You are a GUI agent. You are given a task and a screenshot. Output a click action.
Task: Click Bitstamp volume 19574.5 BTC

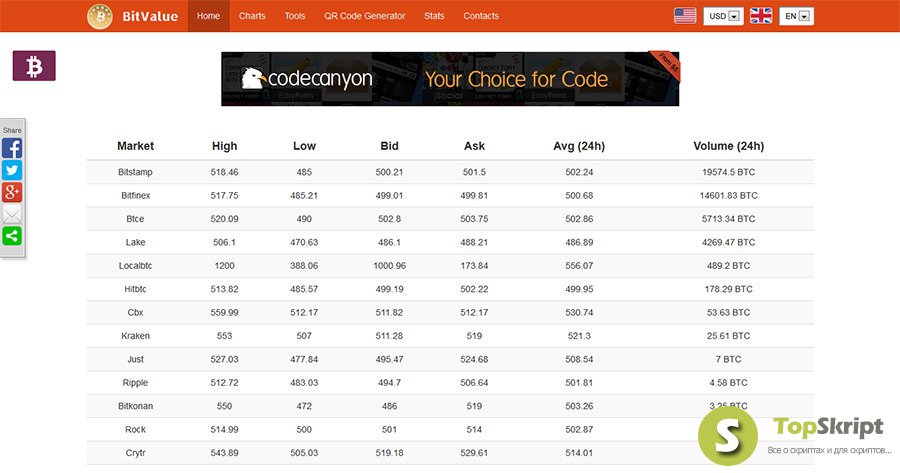pyautogui.click(x=728, y=172)
